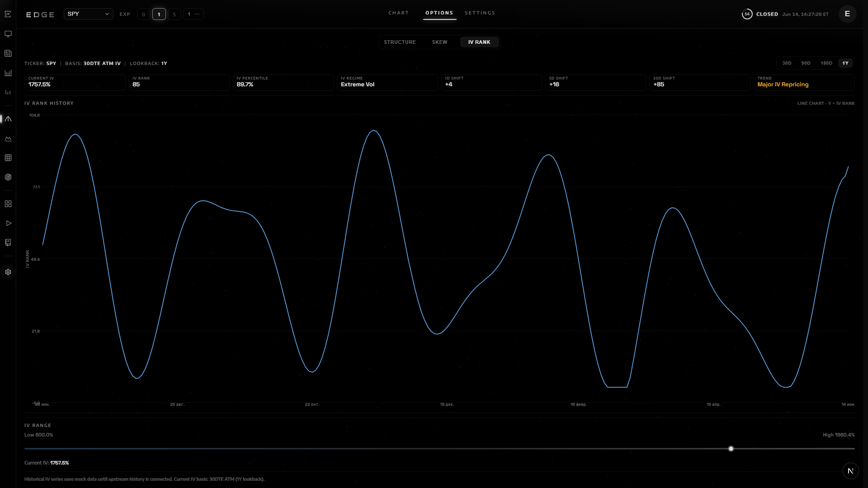The image size is (868, 488).
Task: Open the SPY ticker dropdown
Action: coord(89,14)
